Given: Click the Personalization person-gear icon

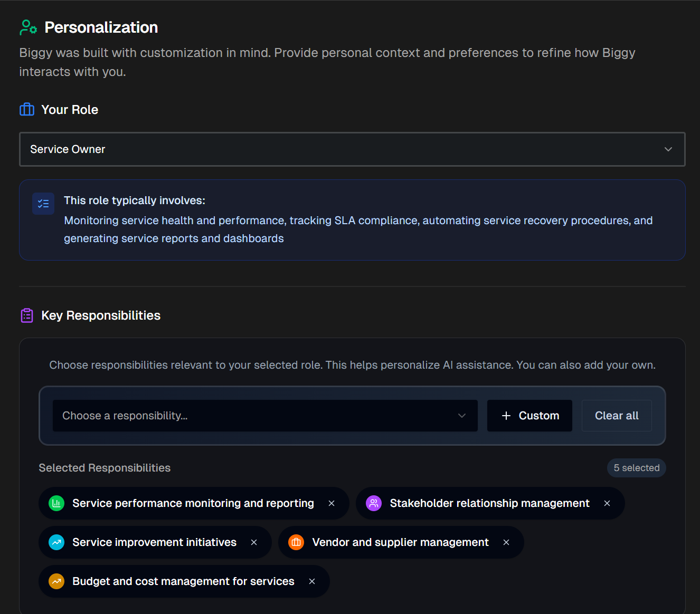Looking at the screenshot, I should click(28, 26).
